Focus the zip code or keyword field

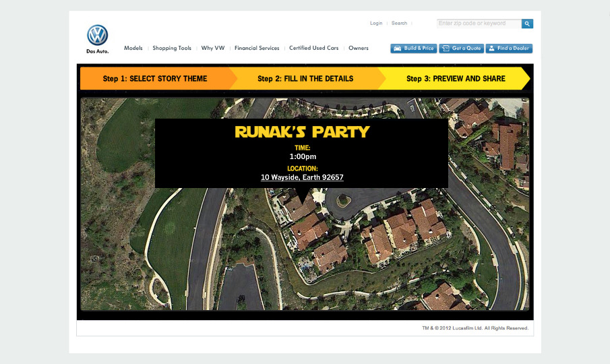click(x=479, y=24)
